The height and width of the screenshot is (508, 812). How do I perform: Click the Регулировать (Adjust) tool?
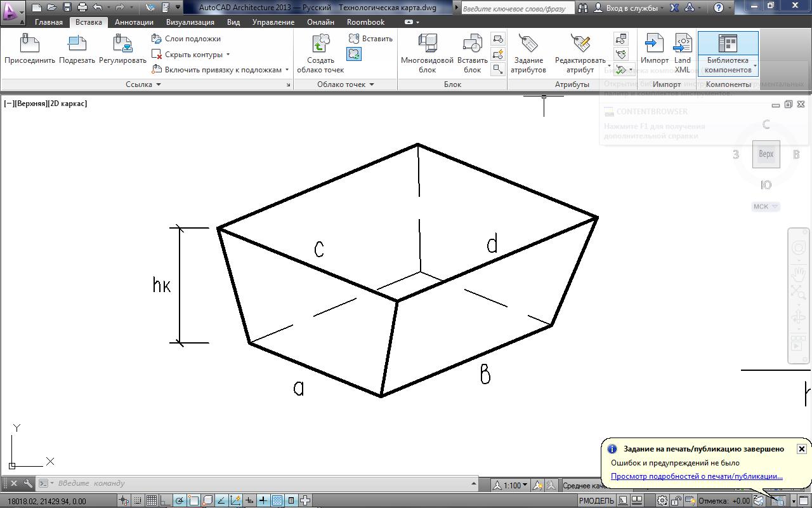coord(122,50)
